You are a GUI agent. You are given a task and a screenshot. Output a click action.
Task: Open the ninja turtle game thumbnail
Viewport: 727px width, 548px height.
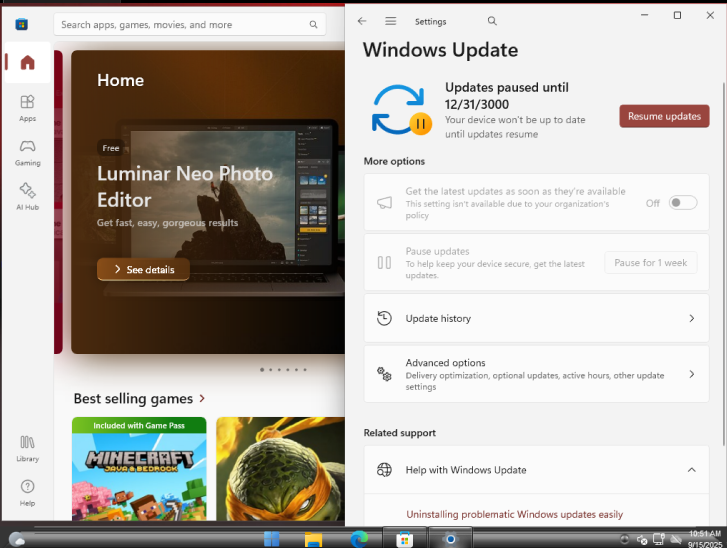(x=281, y=468)
